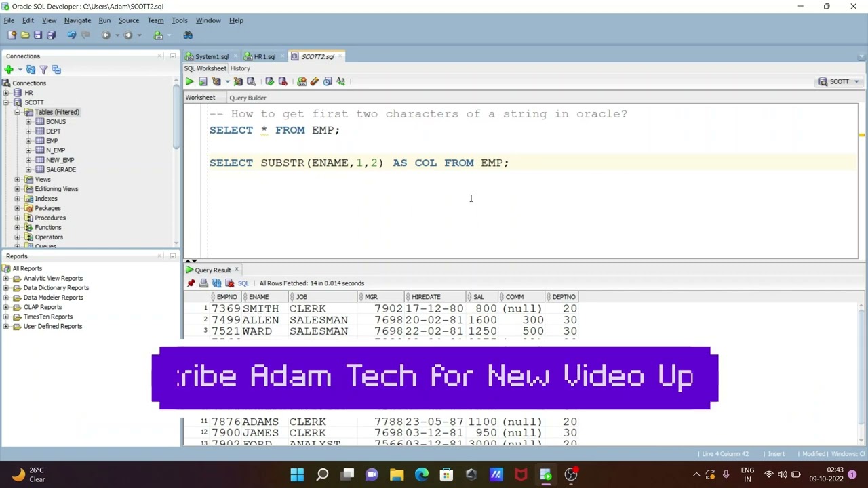This screenshot has height=488, width=868.
Task: Switch to the System1.sql tab
Action: click(x=212, y=56)
